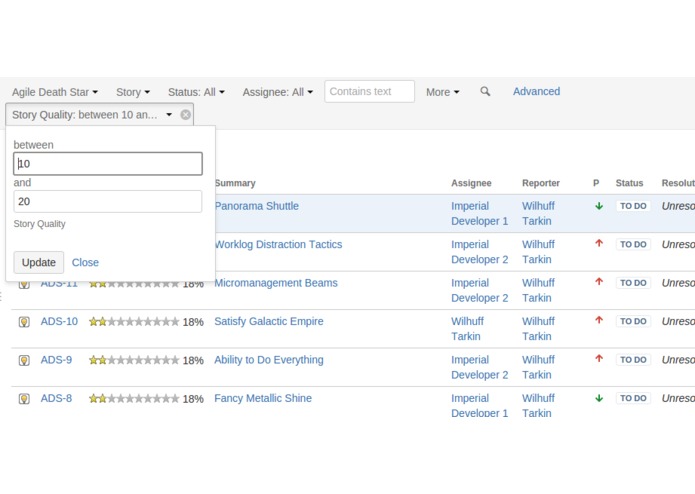Sort by the Assignee column header
This screenshot has height=494, width=695.
pyautogui.click(x=471, y=183)
